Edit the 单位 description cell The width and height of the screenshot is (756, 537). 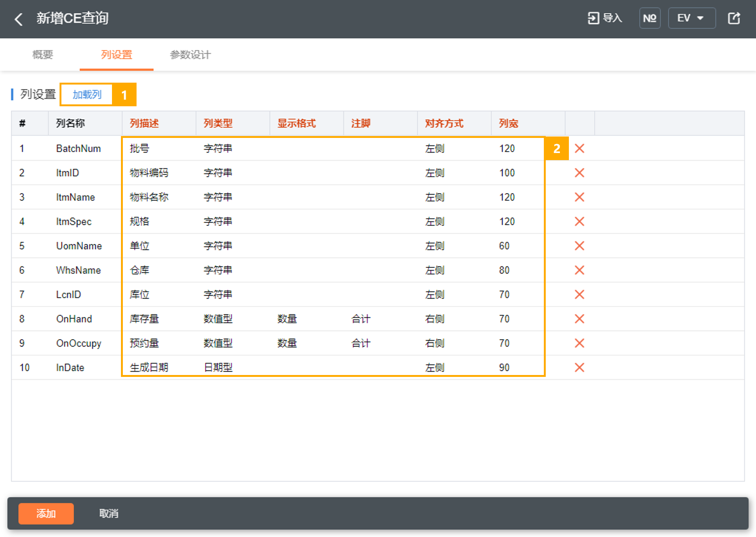pos(159,246)
